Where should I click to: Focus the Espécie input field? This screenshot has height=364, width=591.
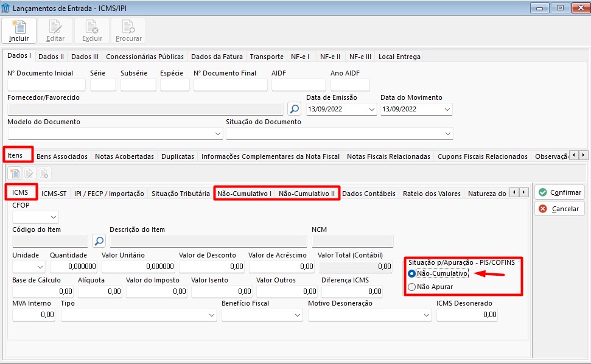point(175,85)
